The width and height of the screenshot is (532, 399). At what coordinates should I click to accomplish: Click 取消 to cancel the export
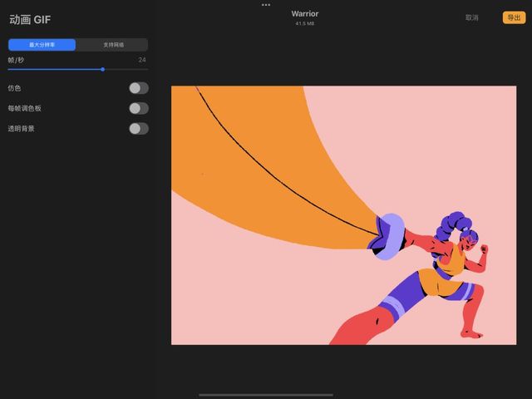(x=472, y=17)
